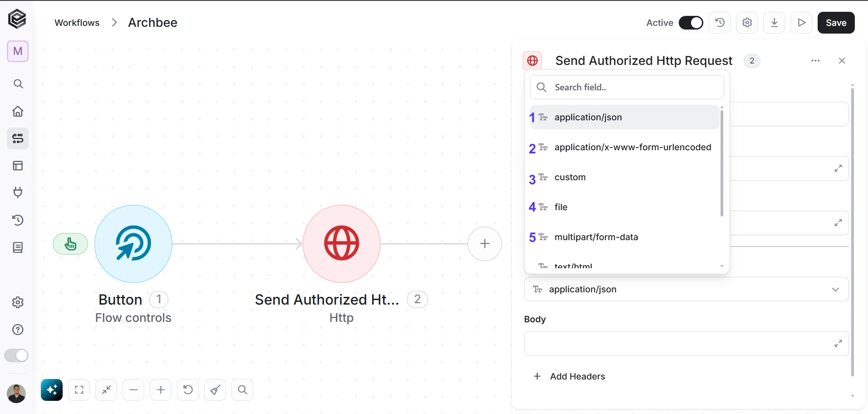Choose multipart/form-data option
The image size is (868, 414).
pyautogui.click(x=624, y=237)
